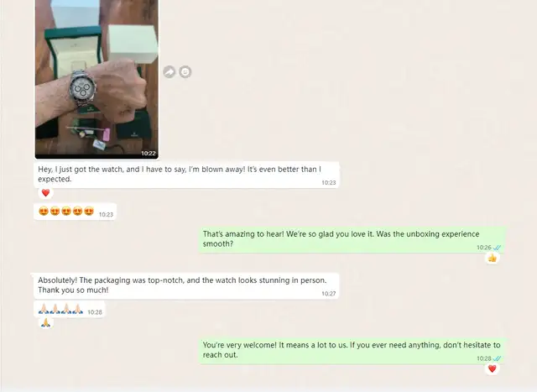Viewport: 537px width, 392px height.
Task: Click the forward arrow icon beside the photo
Action: (x=169, y=72)
